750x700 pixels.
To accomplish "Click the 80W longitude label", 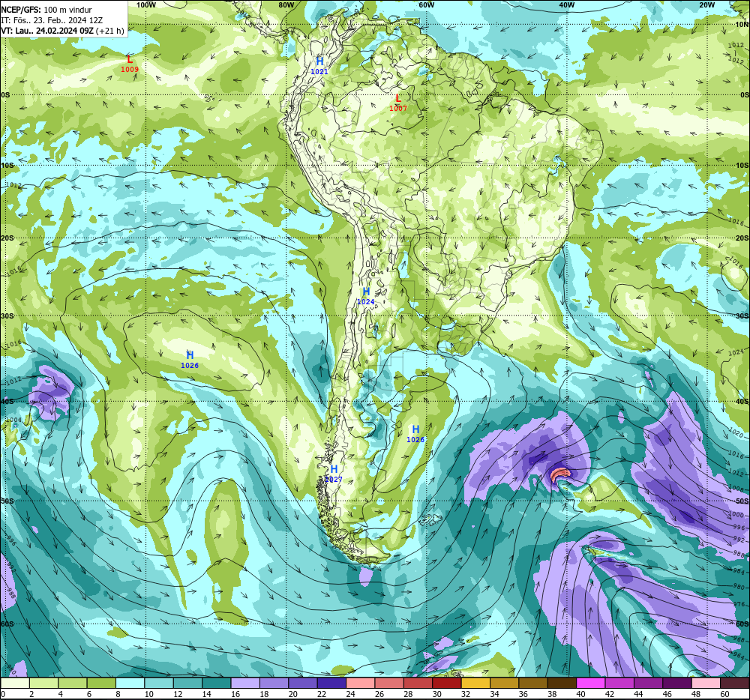I will [286, 4].
